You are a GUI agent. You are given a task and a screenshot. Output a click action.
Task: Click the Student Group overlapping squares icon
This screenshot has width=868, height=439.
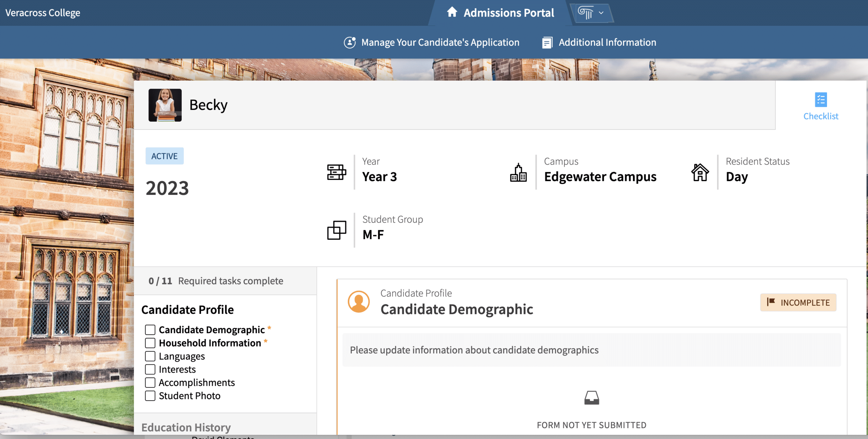click(337, 230)
